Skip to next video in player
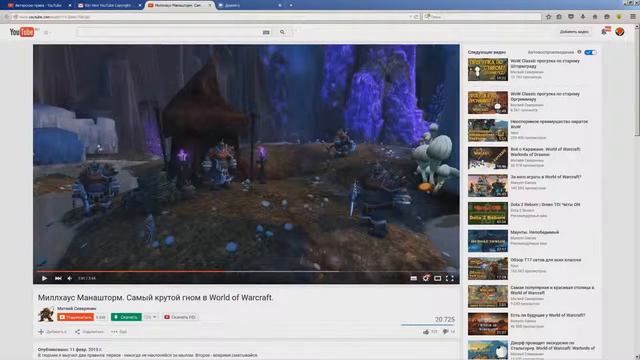640x360 pixels. [x=58, y=278]
